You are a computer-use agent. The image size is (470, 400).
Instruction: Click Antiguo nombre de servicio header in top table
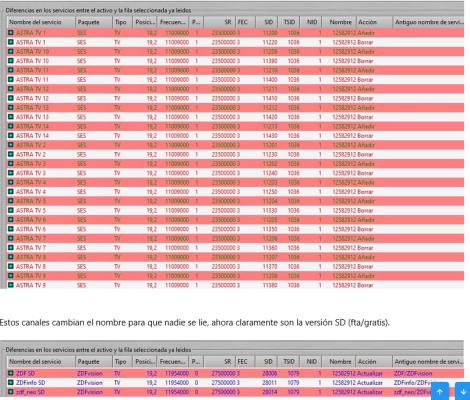pyautogui.click(x=428, y=22)
